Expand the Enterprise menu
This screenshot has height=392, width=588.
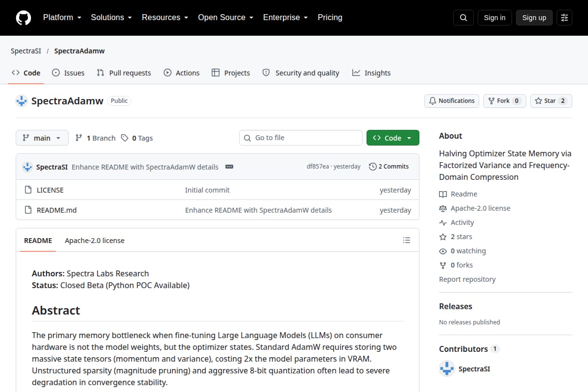[x=285, y=18]
